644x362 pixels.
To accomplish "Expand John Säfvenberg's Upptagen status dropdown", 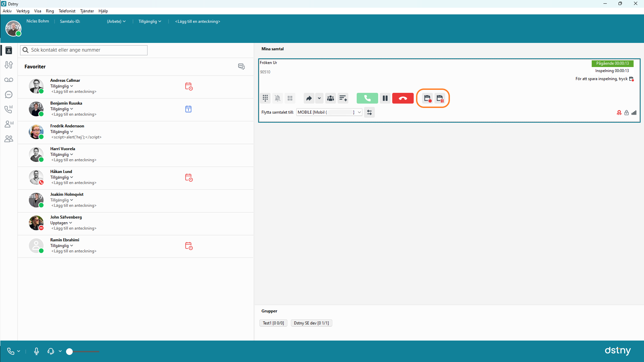I will coord(61,223).
